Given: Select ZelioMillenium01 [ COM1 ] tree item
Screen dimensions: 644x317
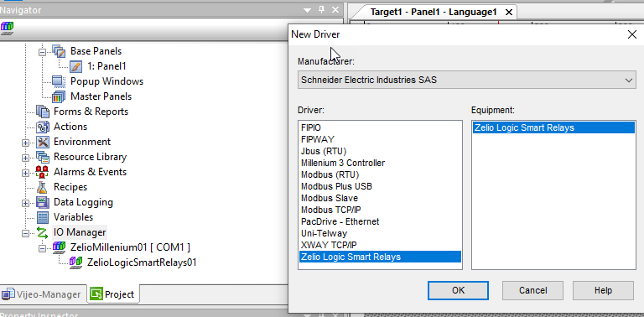Looking at the screenshot, I should 130,247.
